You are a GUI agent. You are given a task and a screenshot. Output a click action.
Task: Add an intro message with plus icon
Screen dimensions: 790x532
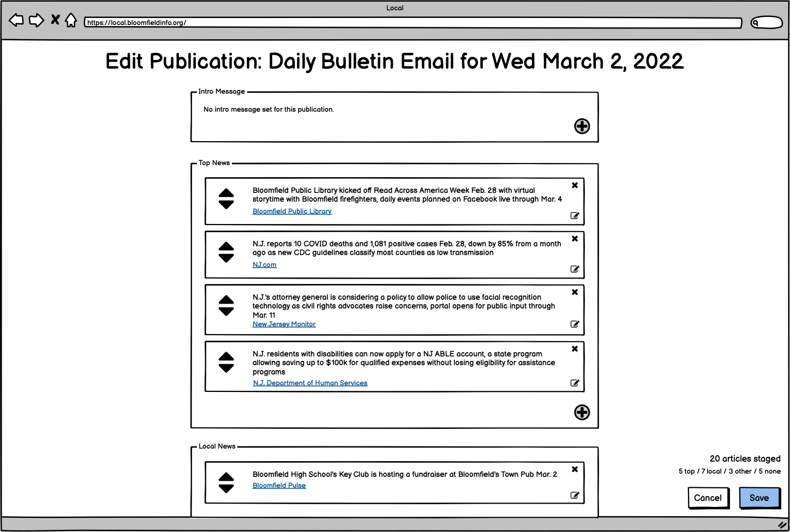[582, 126]
